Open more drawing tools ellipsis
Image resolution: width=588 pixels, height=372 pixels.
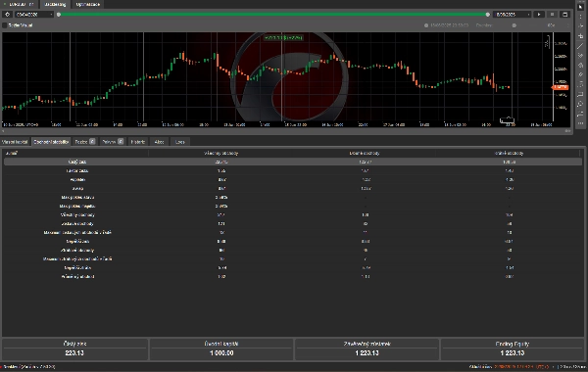point(580,123)
